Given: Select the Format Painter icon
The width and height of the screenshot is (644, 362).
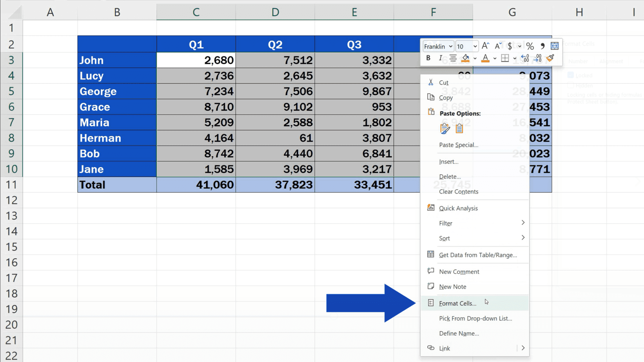Looking at the screenshot, I should tap(550, 58).
